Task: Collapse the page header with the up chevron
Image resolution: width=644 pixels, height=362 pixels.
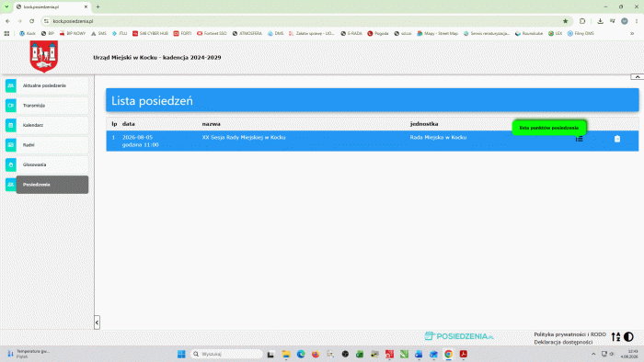Action: (637, 76)
